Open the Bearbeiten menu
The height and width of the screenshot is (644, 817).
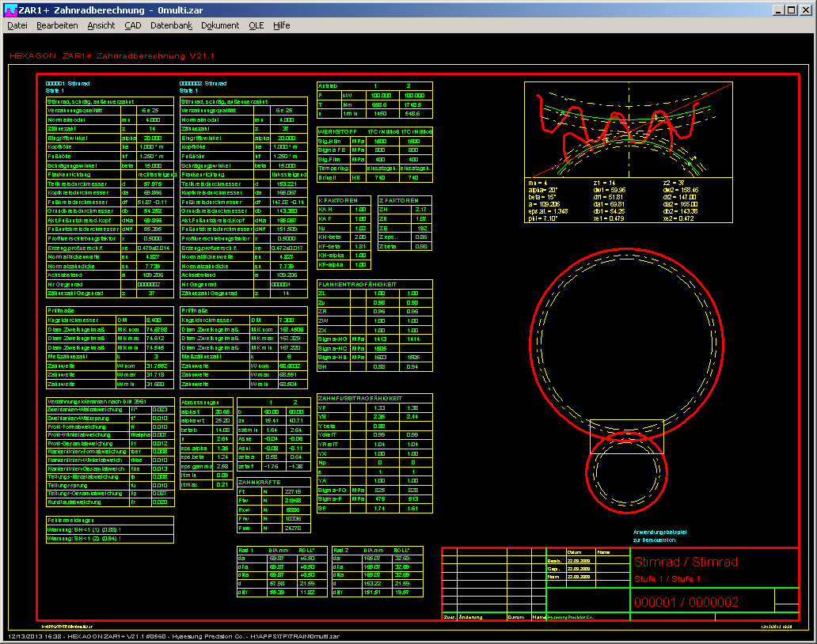pos(57,25)
